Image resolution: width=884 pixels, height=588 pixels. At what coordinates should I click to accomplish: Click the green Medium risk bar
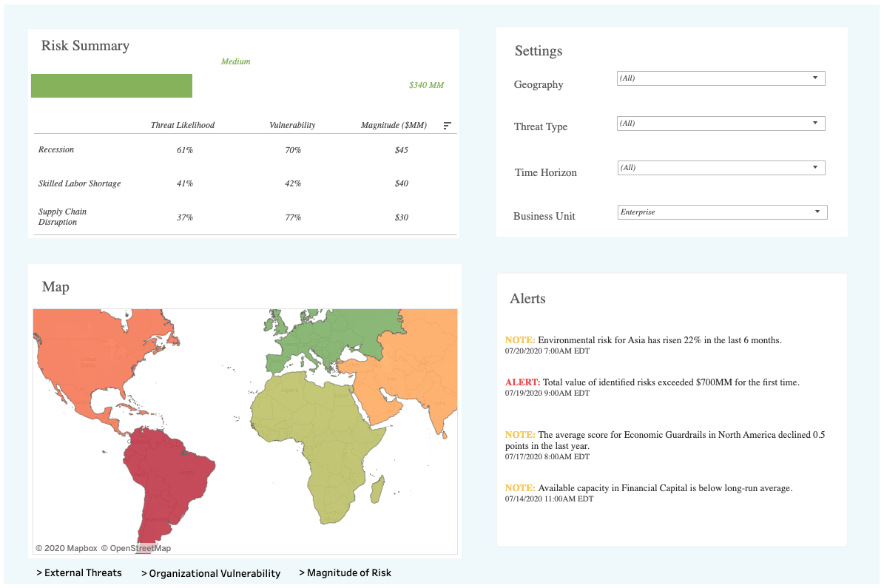[112, 86]
